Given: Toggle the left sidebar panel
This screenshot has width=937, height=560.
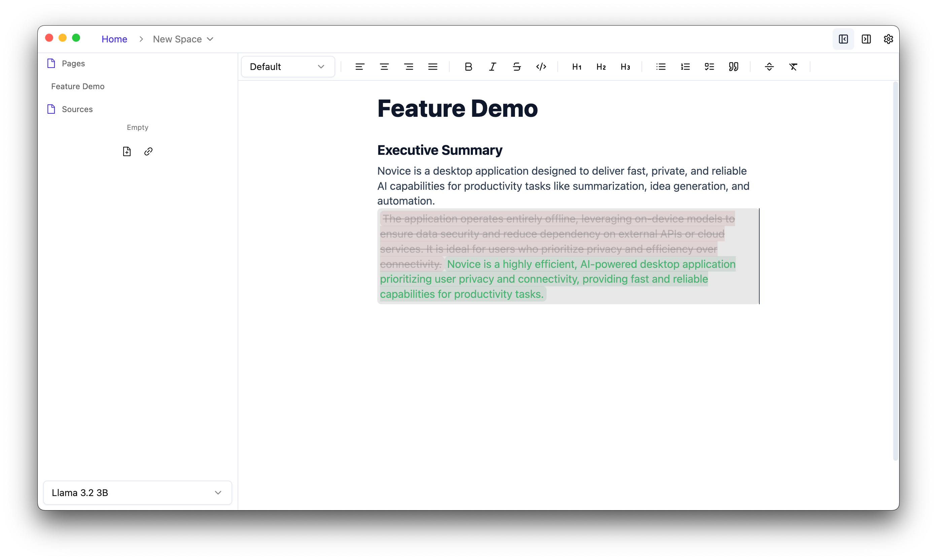Looking at the screenshot, I should pos(843,39).
